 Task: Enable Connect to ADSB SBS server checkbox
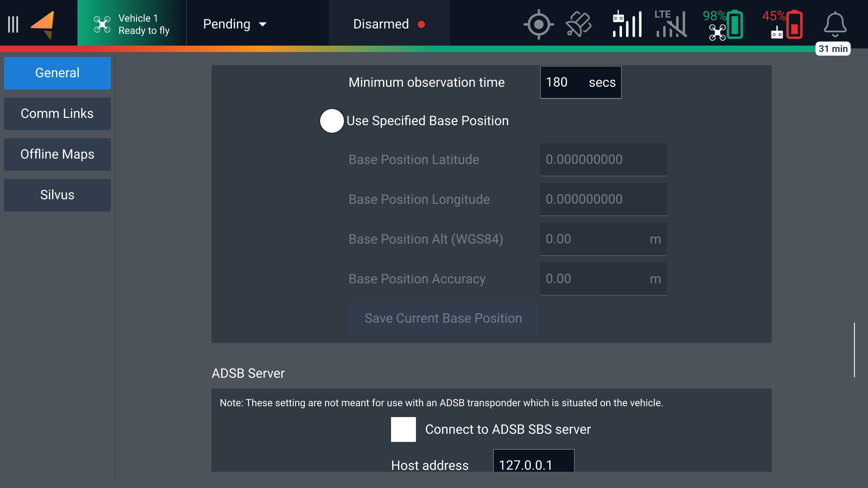click(x=403, y=429)
